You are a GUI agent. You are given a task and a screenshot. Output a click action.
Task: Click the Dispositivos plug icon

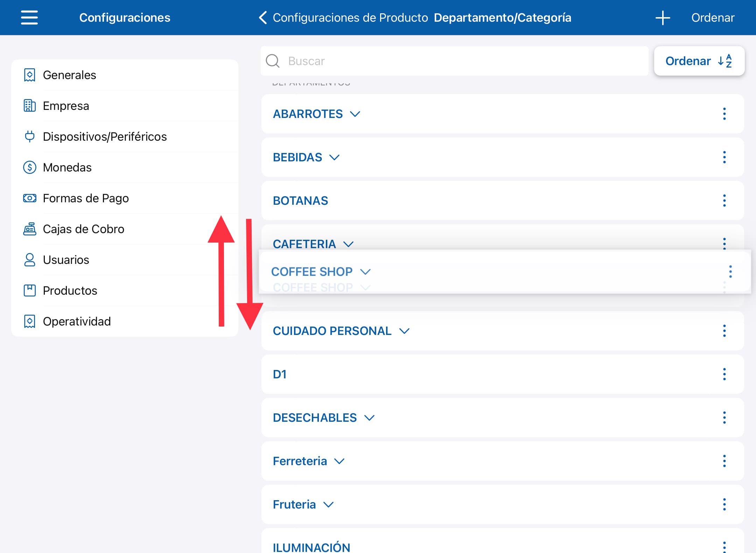tap(30, 136)
